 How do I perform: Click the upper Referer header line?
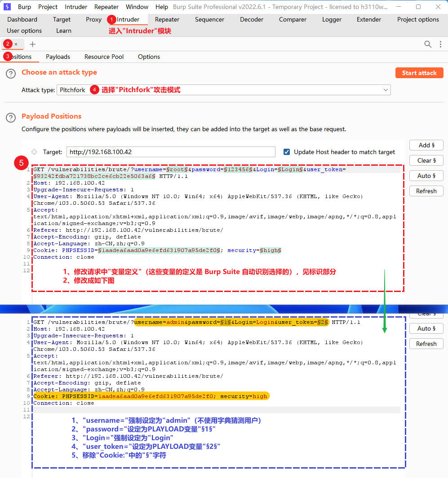tap(128, 230)
